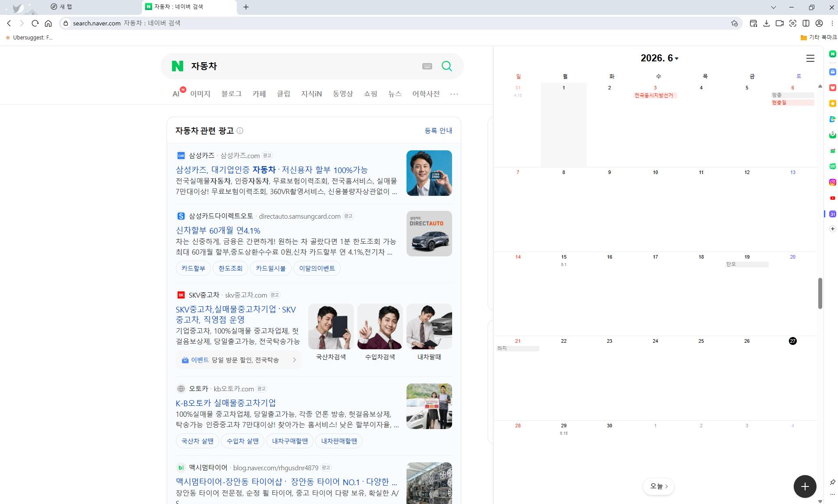Image resolution: width=838 pixels, height=504 pixels.
Task: Expand the 이벤트 당일 방문 할인 row arrow
Action: [294, 360]
